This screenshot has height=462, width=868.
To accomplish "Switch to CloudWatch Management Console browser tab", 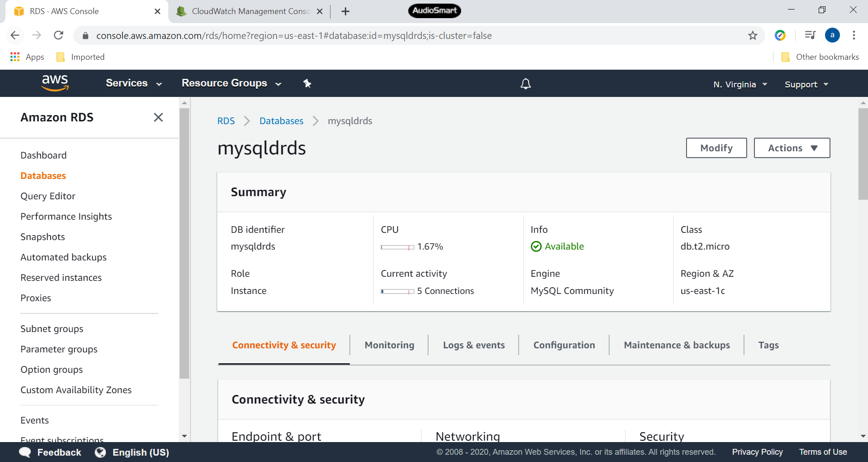I will coord(249,11).
